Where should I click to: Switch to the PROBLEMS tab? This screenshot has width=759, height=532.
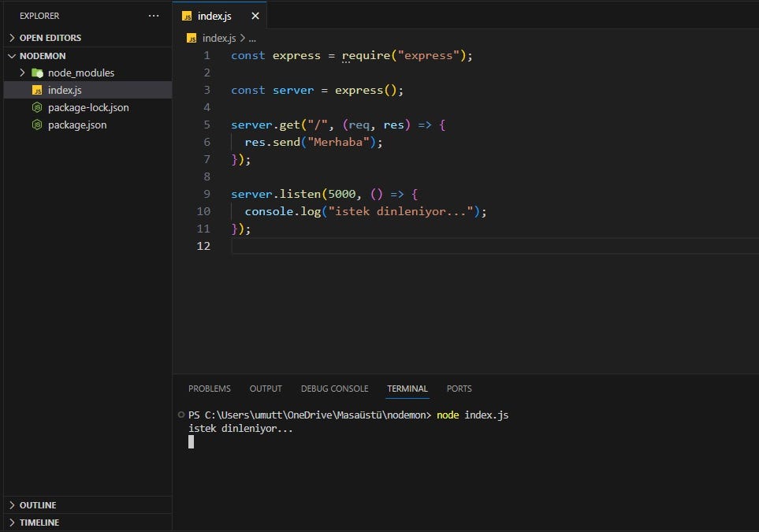click(209, 388)
